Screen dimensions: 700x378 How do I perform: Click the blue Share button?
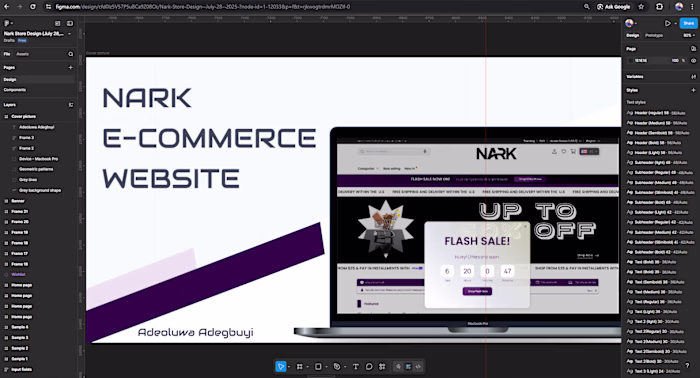[x=688, y=23]
